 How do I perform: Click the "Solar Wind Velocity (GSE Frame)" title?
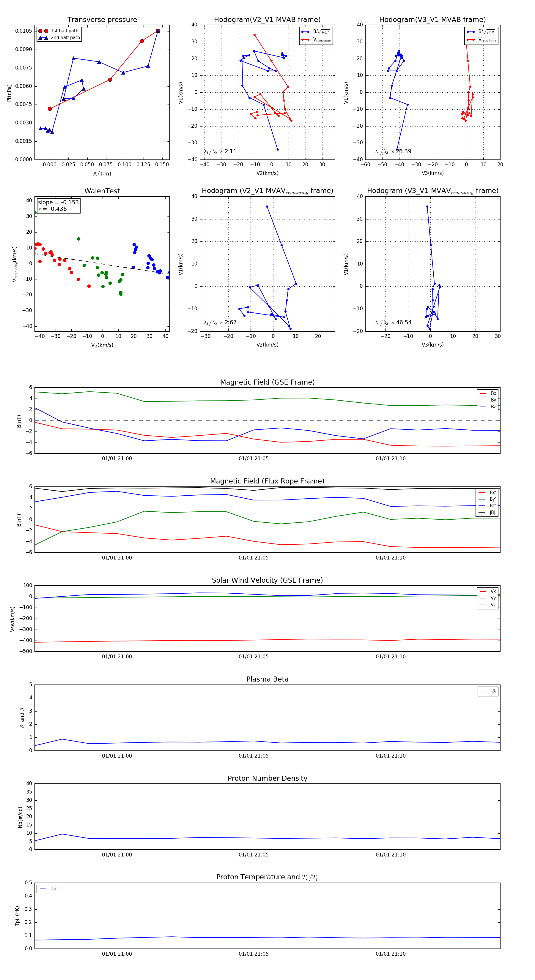point(267,581)
